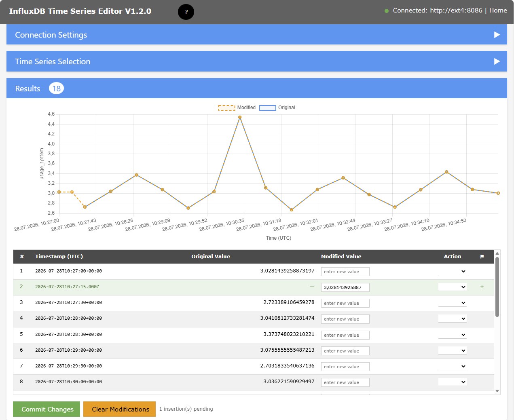Click the Action column header
The height and width of the screenshot is (420, 514).
[x=453, y=257]
